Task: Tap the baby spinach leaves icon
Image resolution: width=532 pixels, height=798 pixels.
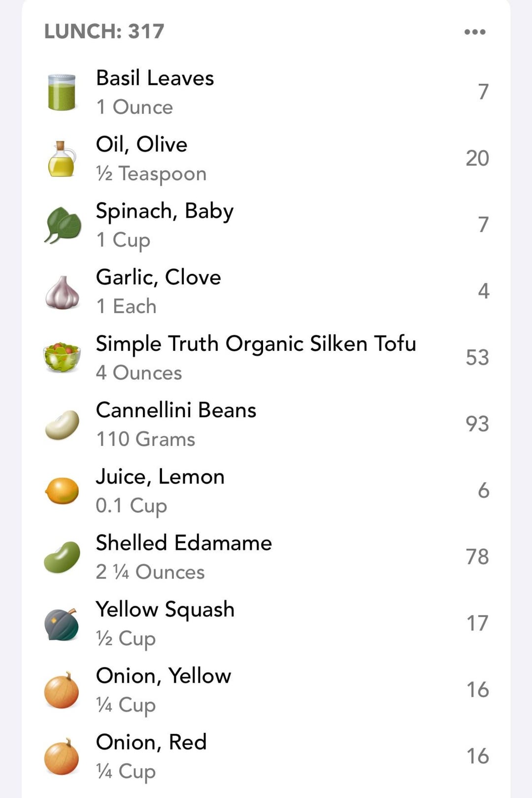Action: point(63,226)
